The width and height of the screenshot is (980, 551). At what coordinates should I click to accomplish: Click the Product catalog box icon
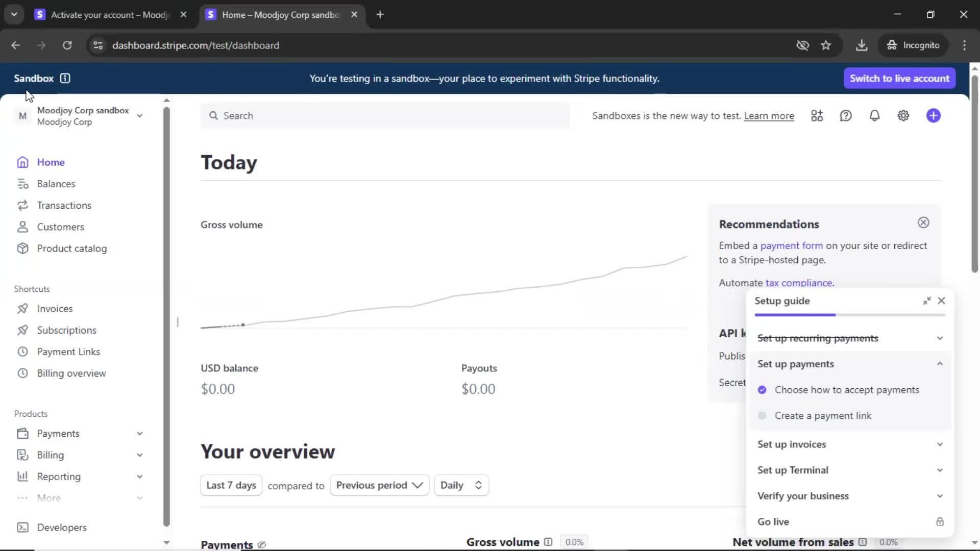coord(22,248)
